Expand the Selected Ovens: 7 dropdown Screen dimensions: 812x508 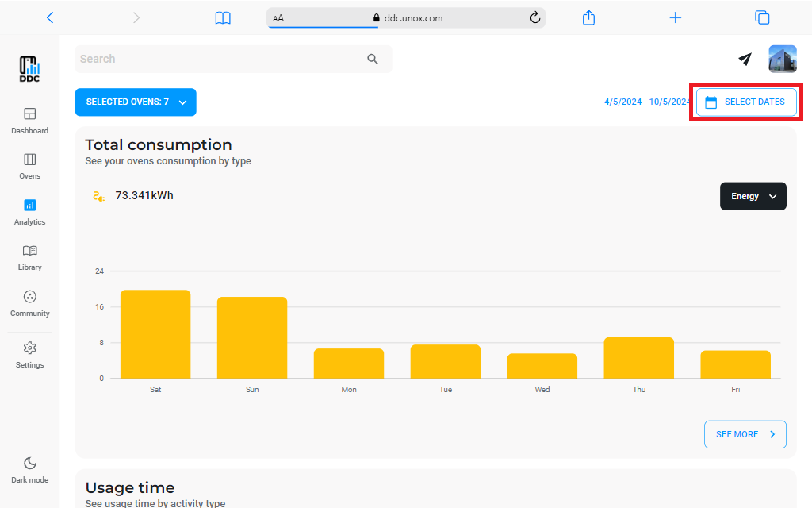pos(136,102)
